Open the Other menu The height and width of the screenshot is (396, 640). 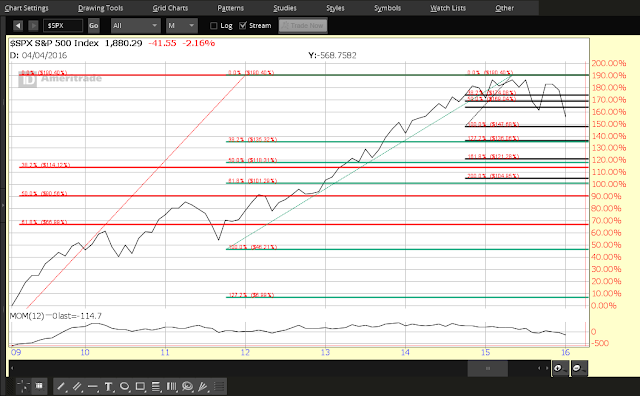(x=504, y=8)
